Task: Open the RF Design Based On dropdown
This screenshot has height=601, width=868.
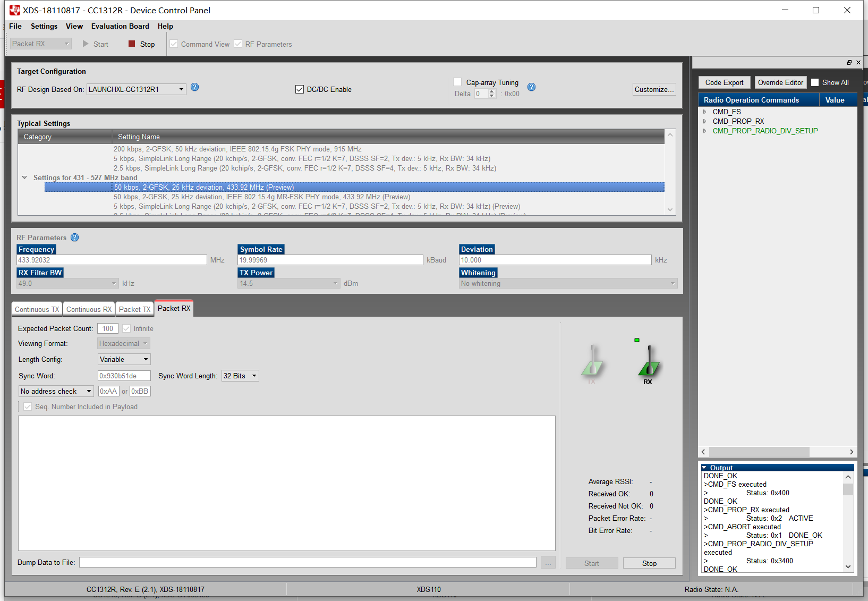Action: (137, 89)
